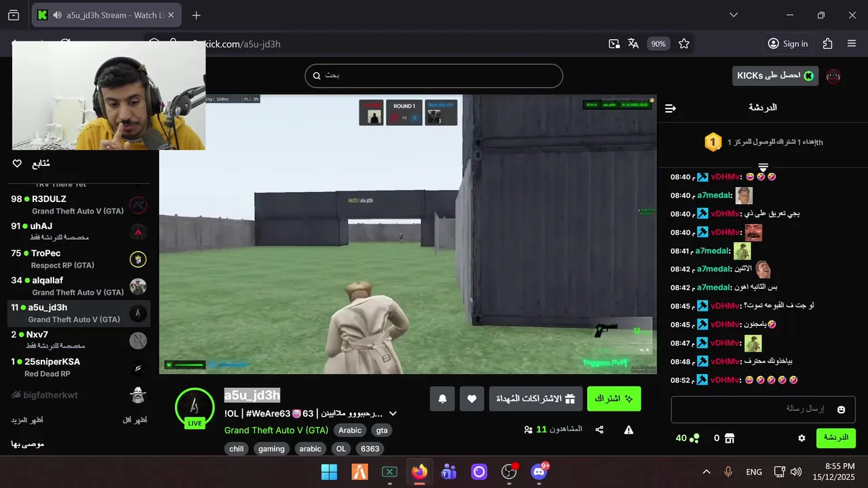Open R3DULZ channel in the sidebar
Image resolution: width=868 pixels, height=488 pixels.
click(x=79, y=205)
